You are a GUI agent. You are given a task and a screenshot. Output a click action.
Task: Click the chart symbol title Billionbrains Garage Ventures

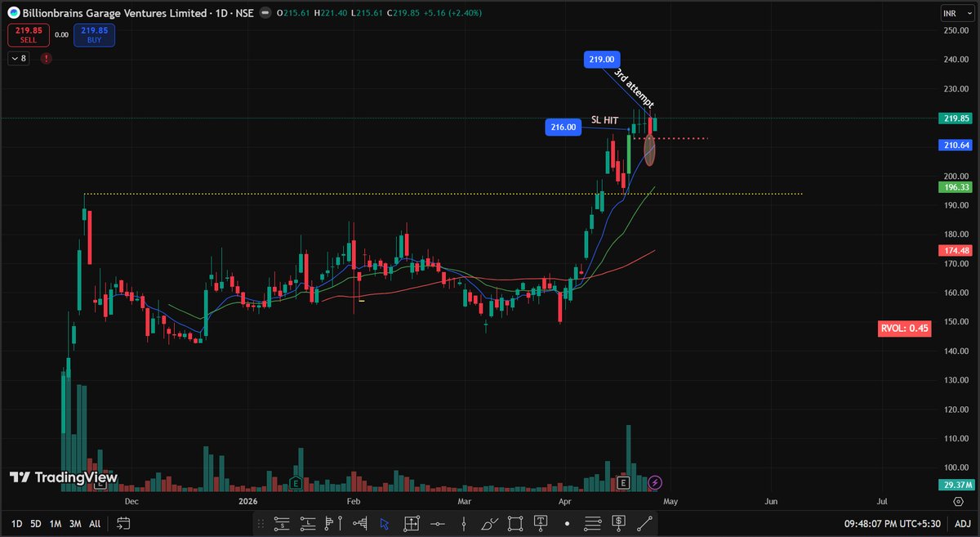(x=113, y=13)
